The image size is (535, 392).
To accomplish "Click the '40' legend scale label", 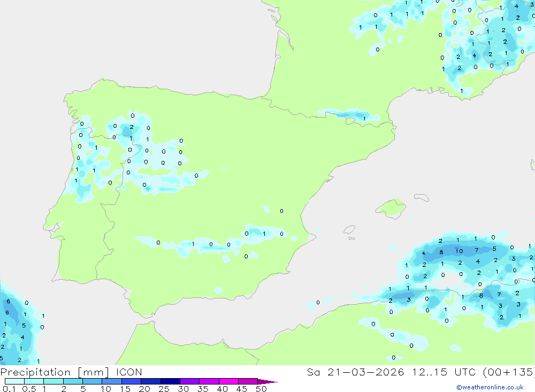I will (223, 389).
